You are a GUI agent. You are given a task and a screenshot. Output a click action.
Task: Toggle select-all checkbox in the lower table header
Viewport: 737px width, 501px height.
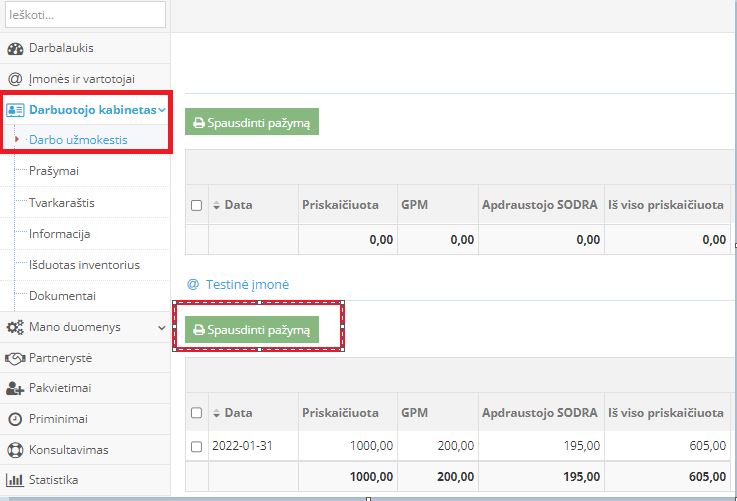[196, 412]
